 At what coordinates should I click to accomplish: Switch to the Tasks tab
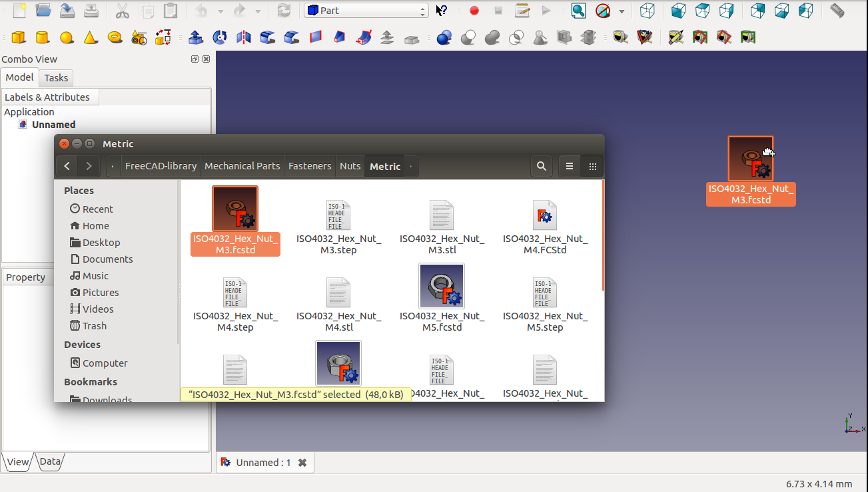56,78
